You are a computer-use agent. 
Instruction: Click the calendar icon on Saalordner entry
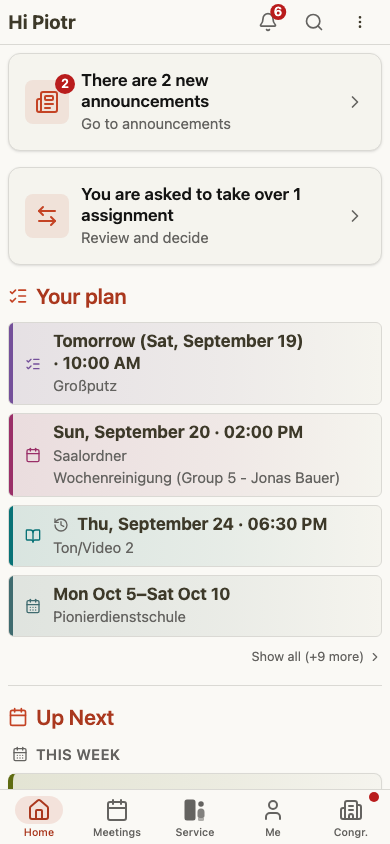[x=33, y=455]
